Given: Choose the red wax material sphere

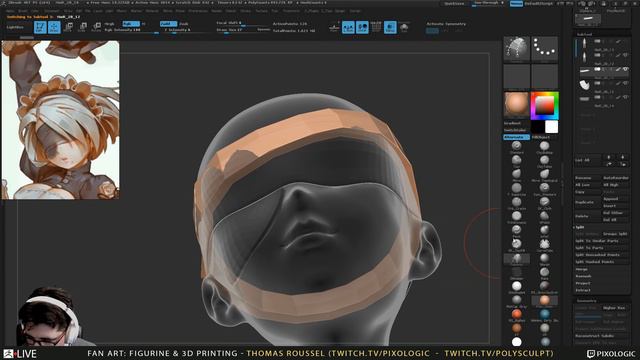Looking at the screenshot, I should click(516, 314).
